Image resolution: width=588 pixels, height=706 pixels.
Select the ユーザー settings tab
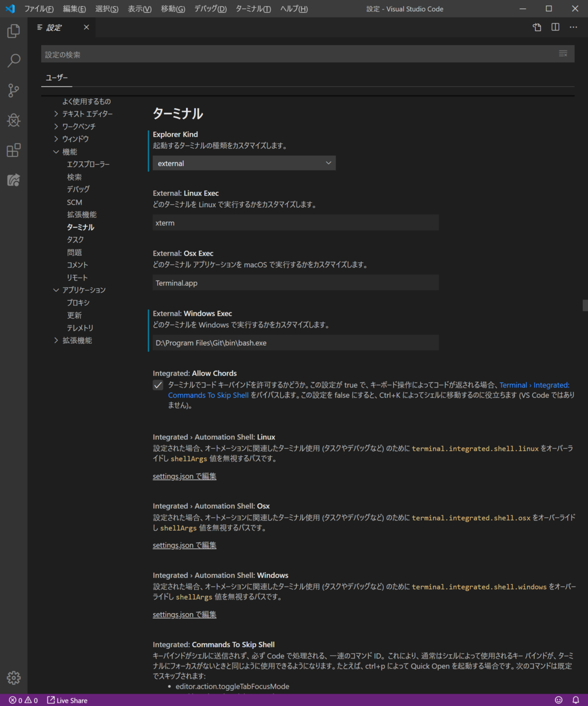point(57,78)
